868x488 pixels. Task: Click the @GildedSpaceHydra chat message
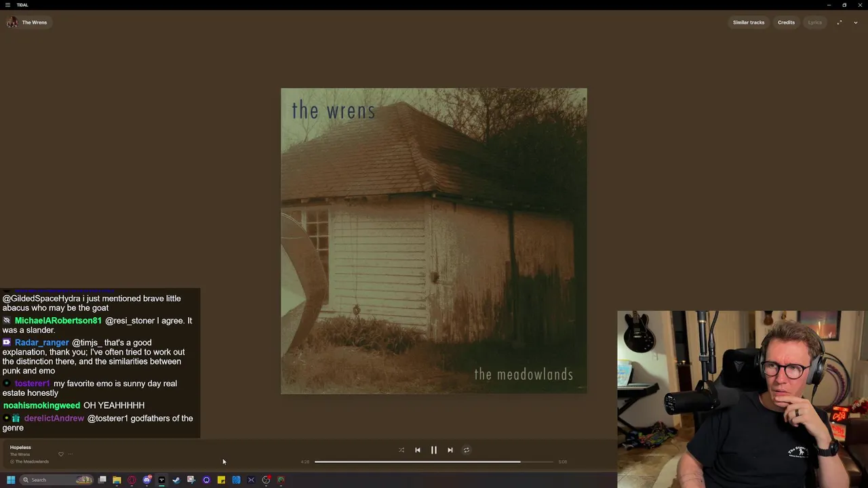[92, 303]
